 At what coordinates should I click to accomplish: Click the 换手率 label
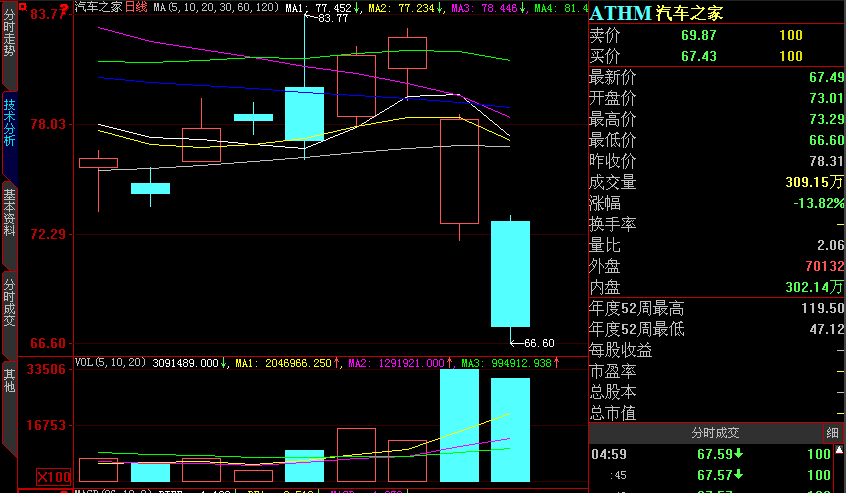612,224
